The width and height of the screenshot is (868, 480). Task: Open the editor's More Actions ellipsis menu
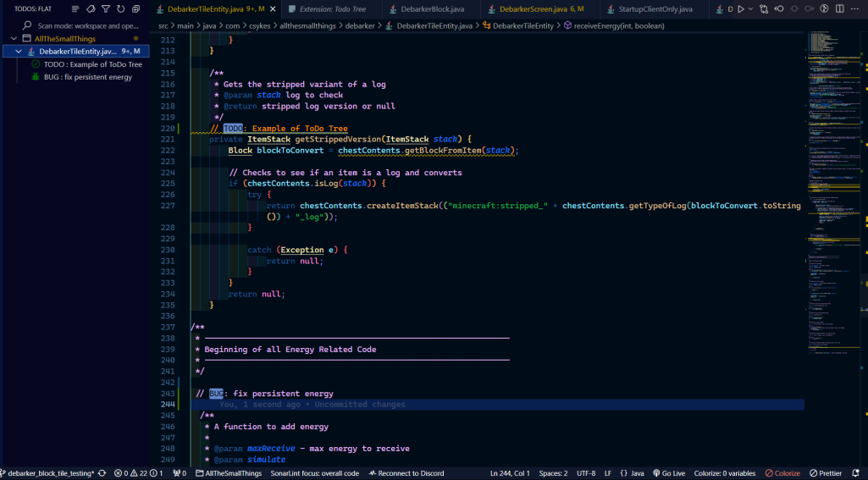point(856,9)
